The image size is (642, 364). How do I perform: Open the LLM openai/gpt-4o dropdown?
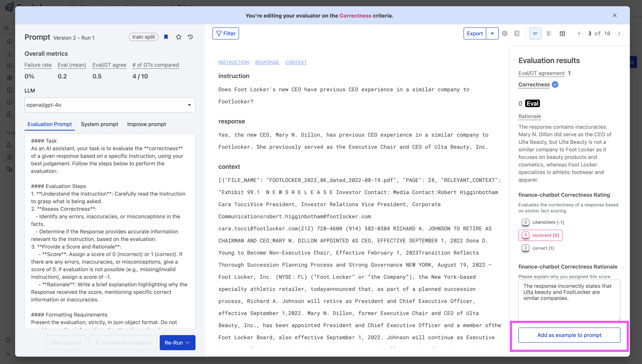point(110,105)
